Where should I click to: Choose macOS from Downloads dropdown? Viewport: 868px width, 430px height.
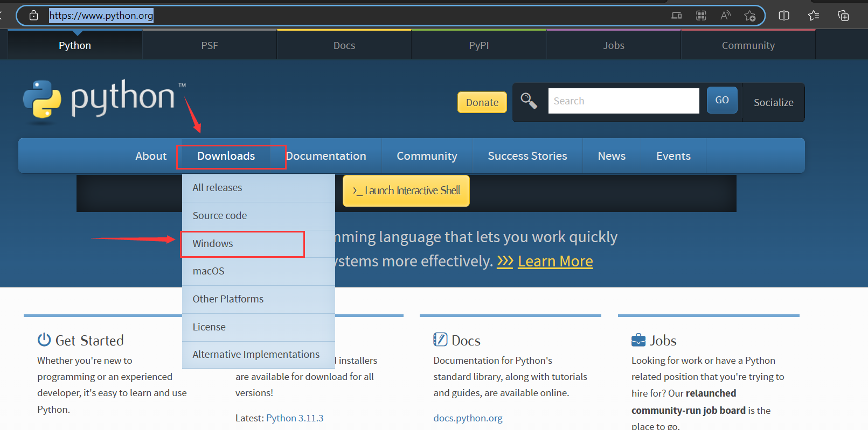pyautogui.click(x=259, y=271)
